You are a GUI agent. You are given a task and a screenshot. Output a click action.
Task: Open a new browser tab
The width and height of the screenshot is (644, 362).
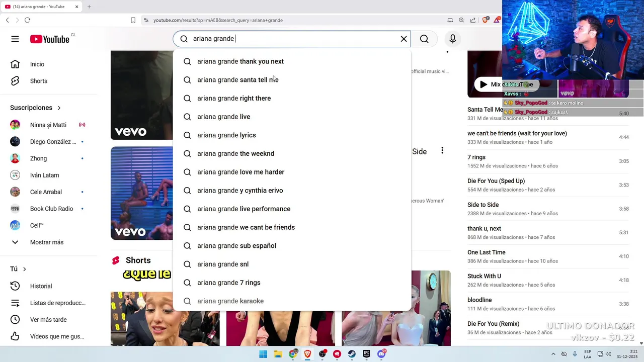(89, 7)
